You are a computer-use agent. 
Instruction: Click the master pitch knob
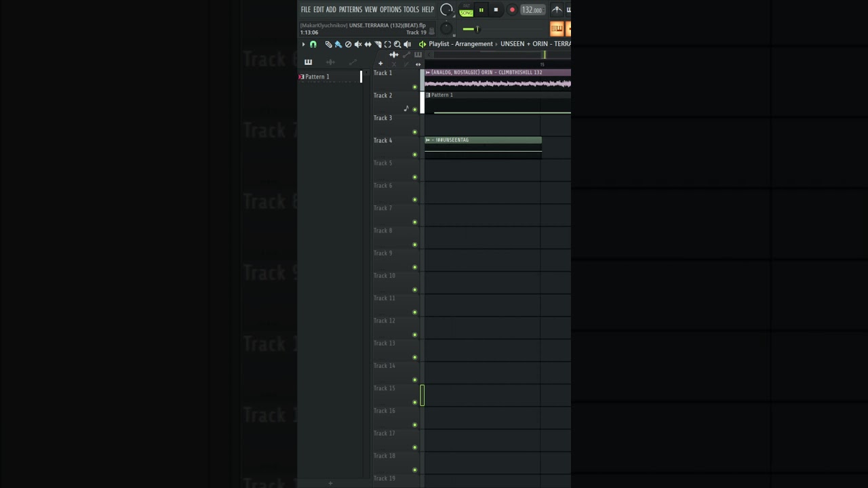coord(446,28)
